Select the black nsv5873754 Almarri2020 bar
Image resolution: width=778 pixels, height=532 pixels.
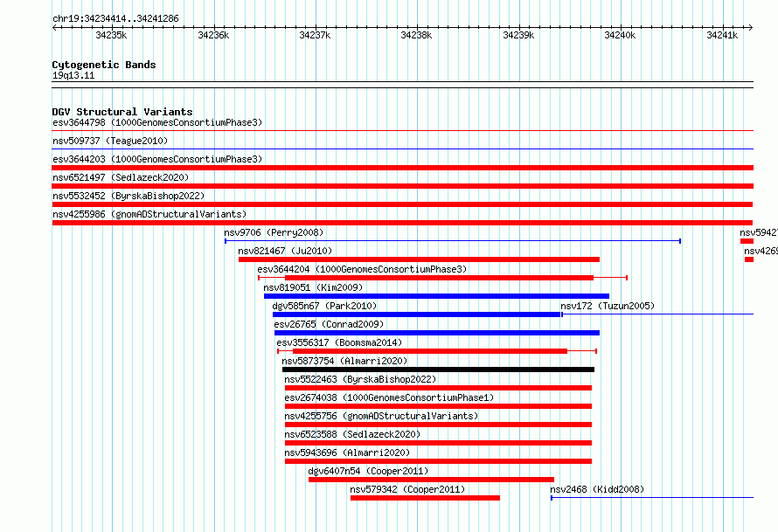[438, 370]
